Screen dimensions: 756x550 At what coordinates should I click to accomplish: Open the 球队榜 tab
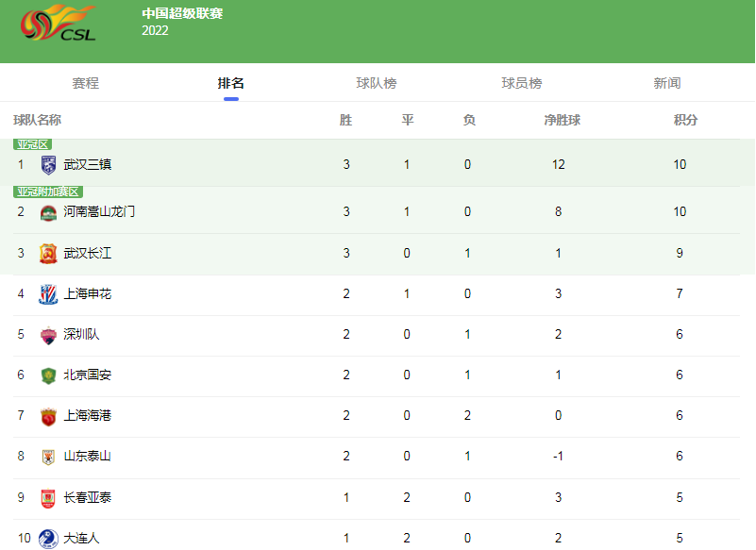click(x=376, y=83)
